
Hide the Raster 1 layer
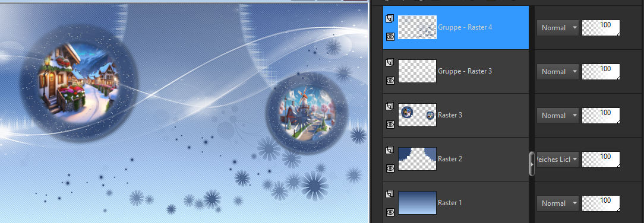(x=390, y=212)
